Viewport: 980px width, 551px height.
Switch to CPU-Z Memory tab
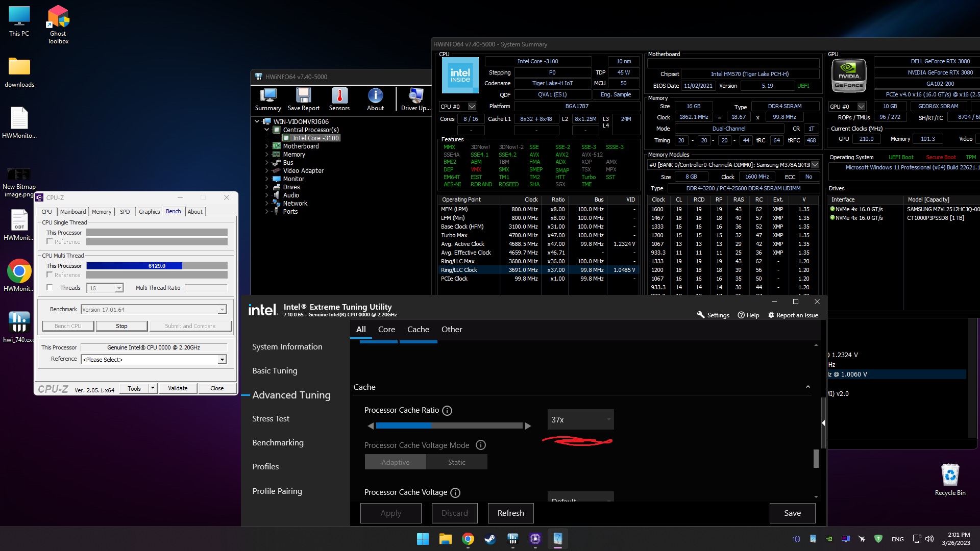click(101, 212)
